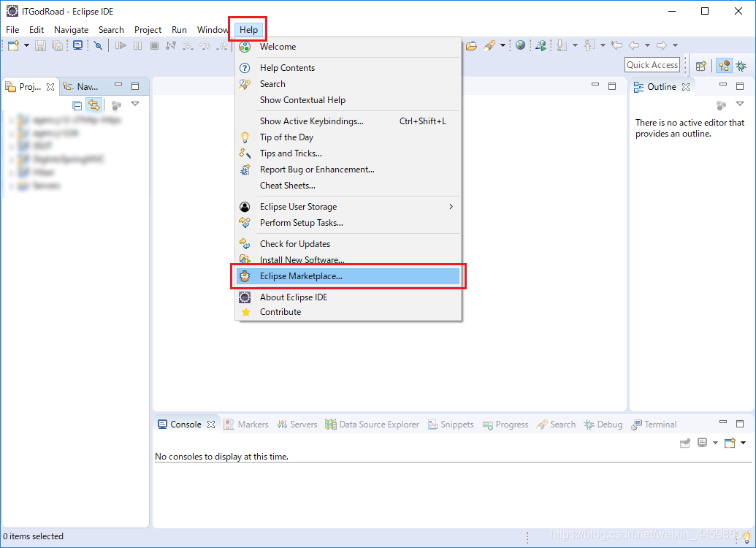Screen dimensions: 756x548
Task: Switch to the Terminal tab
Action: [654, 424]
